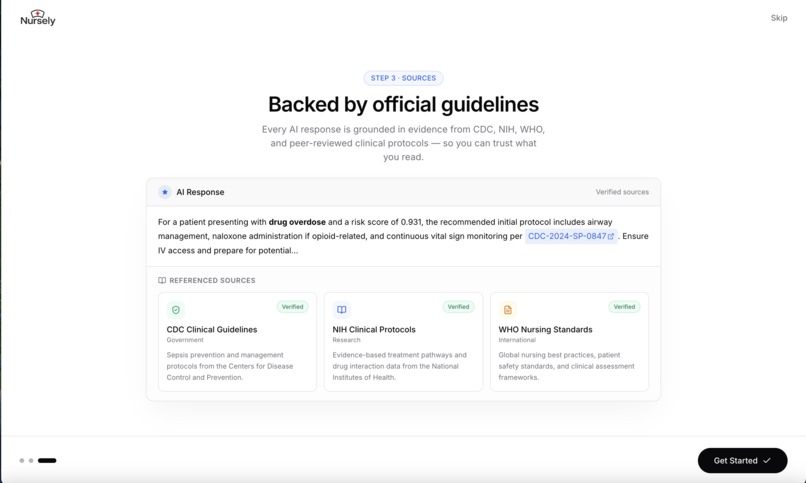Open NIH Clinical Protocols card title
The height and width of the screenshot is (483, 806).
point(374,329)
